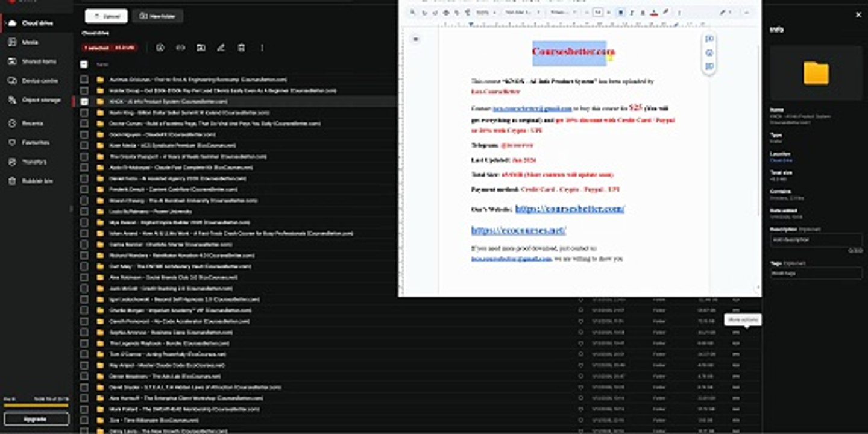Click the Upgrade button
The width and height of the screenshot is (868, 434).
pyautogui.click(x=36, y=419)
